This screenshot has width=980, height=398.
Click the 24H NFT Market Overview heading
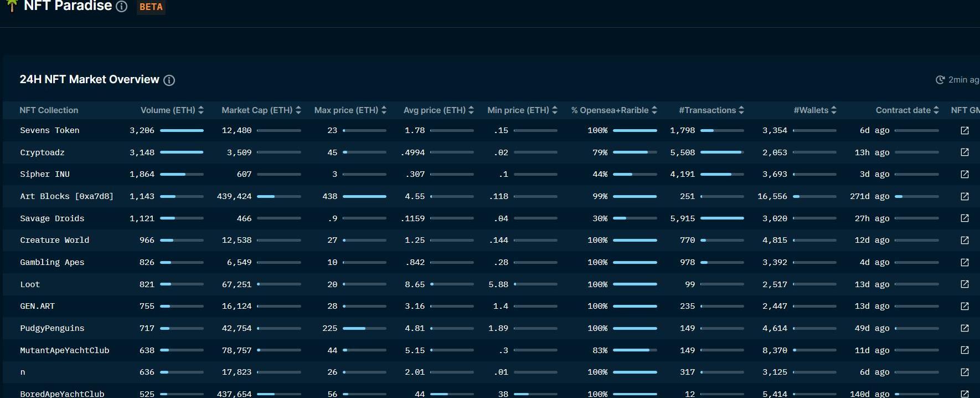point(89,80)
